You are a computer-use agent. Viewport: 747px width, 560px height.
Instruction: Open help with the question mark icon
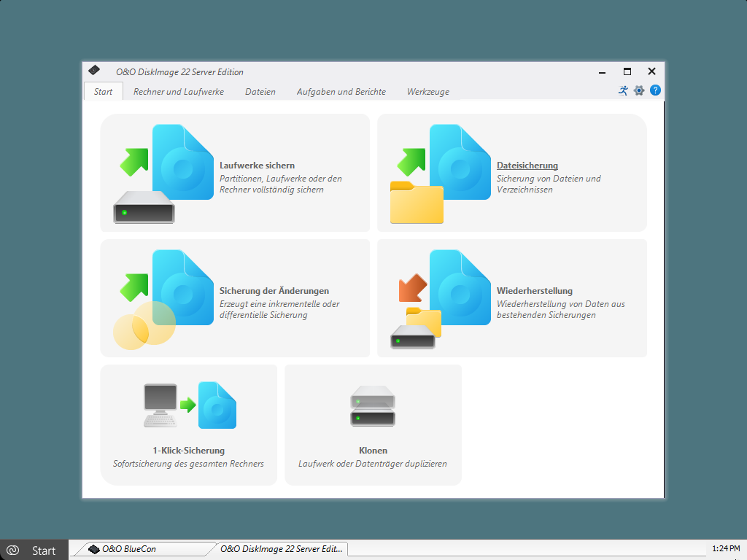click(x=655, y=90)
